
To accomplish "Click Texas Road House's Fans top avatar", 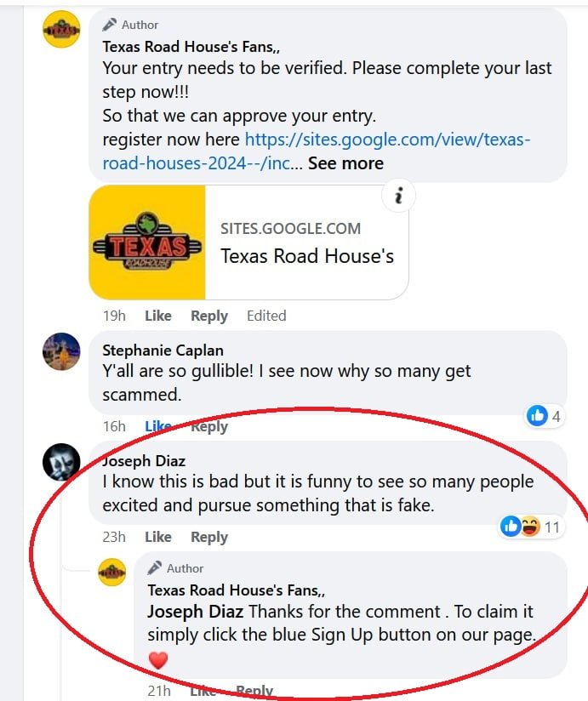I will click(x=61, y=29).
